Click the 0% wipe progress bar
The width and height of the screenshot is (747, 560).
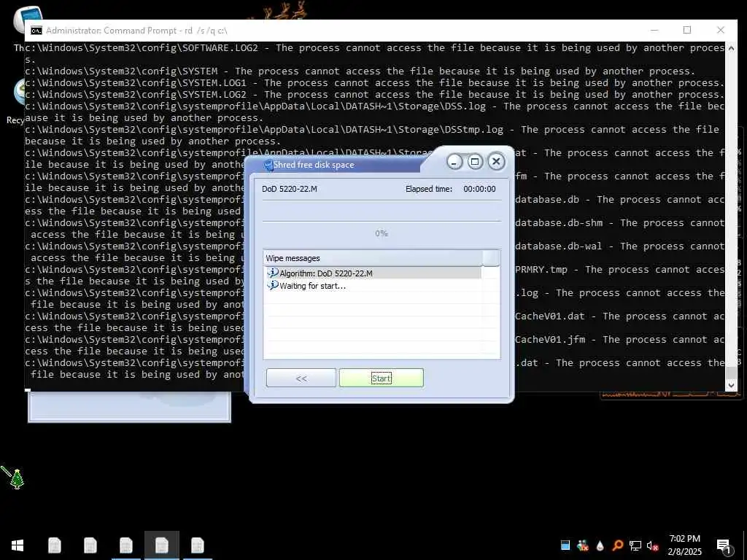coord(382,233)
